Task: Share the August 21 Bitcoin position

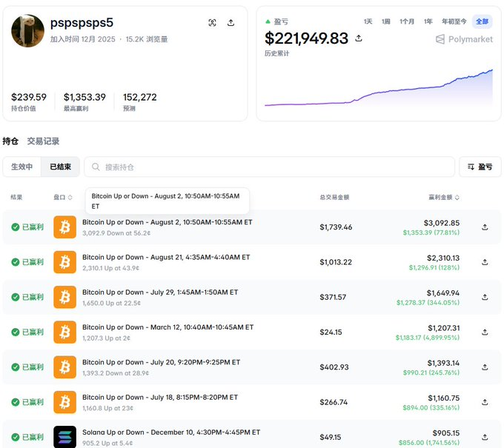Action: tap(485, 262)
